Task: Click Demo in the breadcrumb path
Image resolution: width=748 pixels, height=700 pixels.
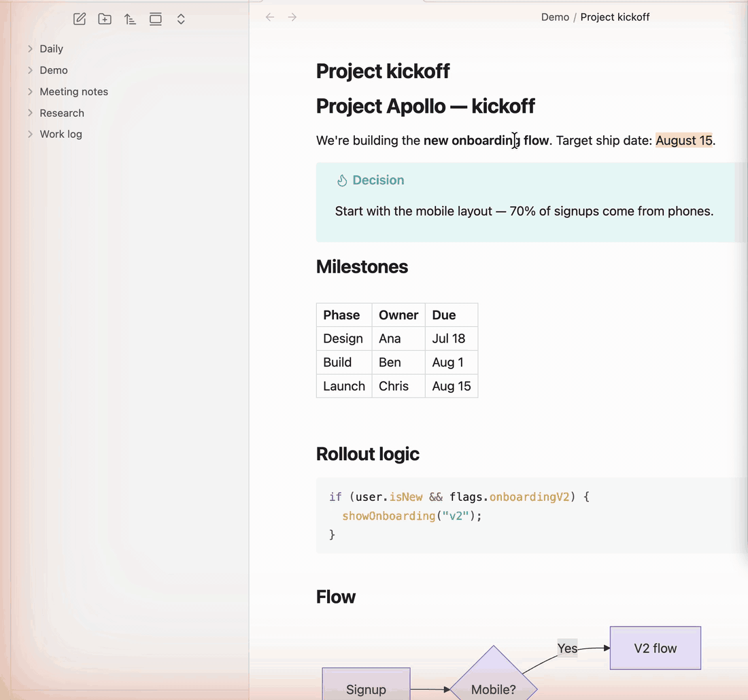Action: tap(555, 17)
